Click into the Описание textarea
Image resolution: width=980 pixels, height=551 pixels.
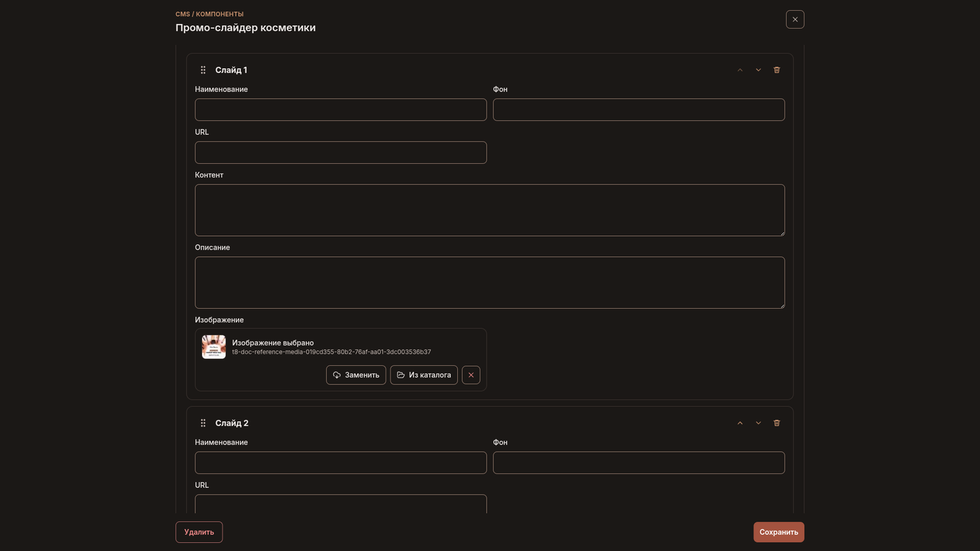tap(490, 282)
